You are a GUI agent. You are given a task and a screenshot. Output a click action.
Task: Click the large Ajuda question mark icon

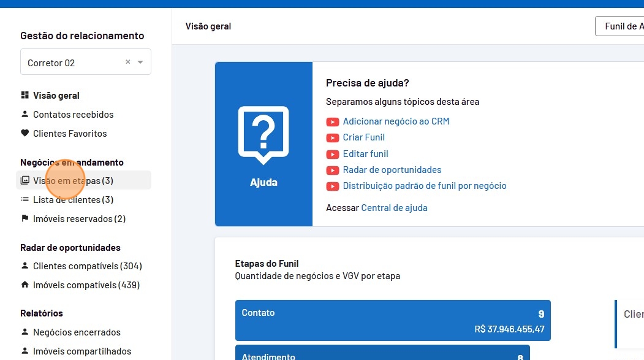tap(263, 135)
